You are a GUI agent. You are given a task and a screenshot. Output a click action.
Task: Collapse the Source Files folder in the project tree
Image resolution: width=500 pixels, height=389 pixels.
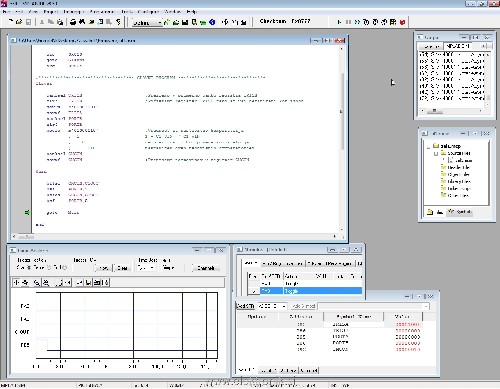(x=435, y=153)
